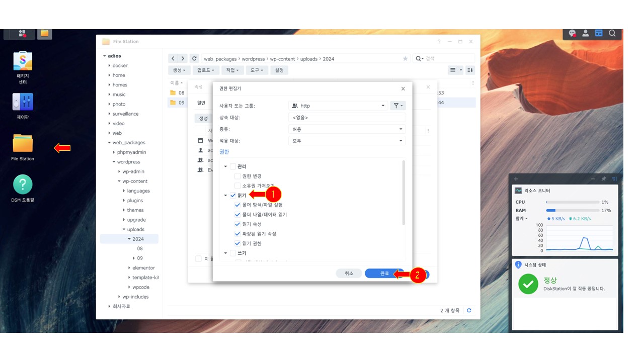This screenshot has width=644, height=362.
Task: Open the 업로드 menu in the File Station toolbar
Action: click(x=206, y=70)
